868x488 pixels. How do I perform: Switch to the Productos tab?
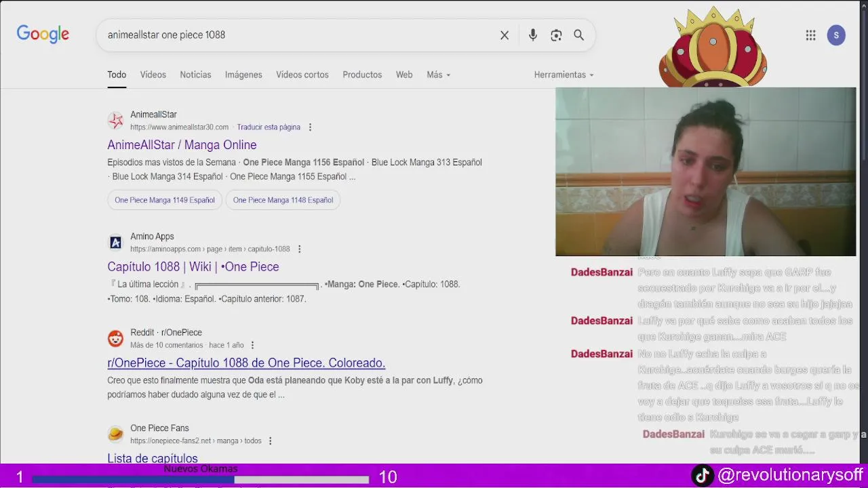(x=362, y=75)
